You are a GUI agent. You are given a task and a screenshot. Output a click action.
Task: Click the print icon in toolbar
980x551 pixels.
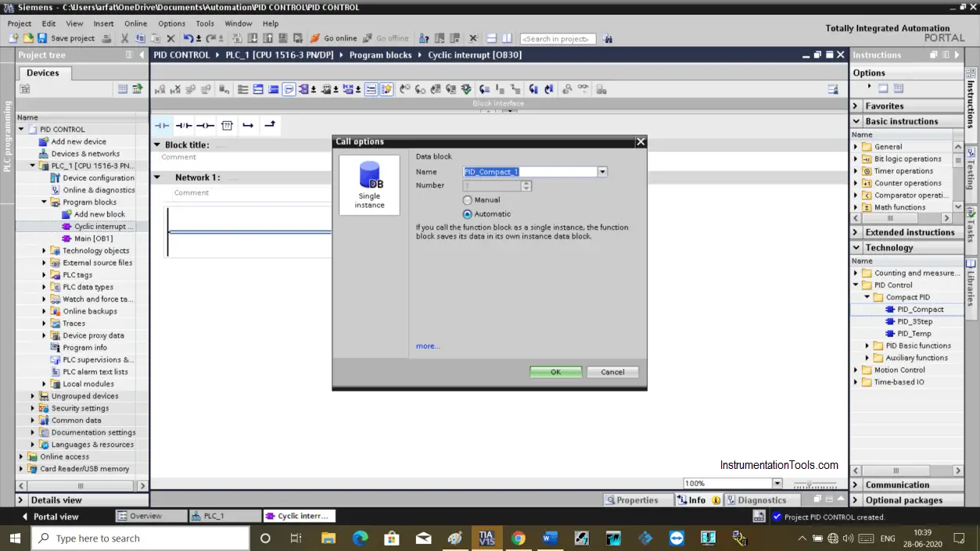click(106, 38)
